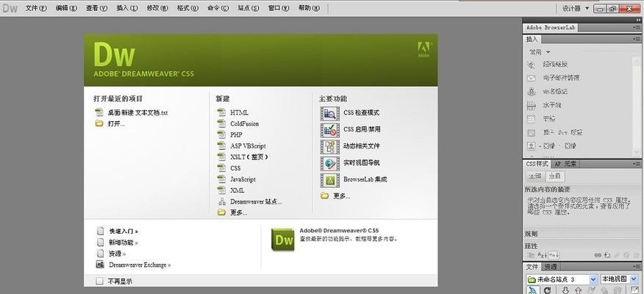Click the BrowserLab 集成 feature icon

tap(330, 180)
